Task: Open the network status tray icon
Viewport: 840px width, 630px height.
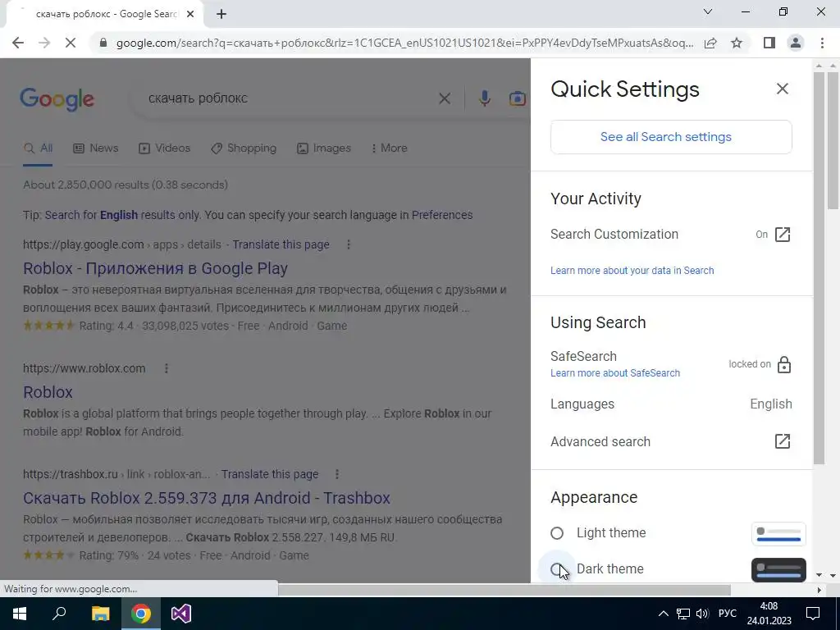Action: pos(683,614)
